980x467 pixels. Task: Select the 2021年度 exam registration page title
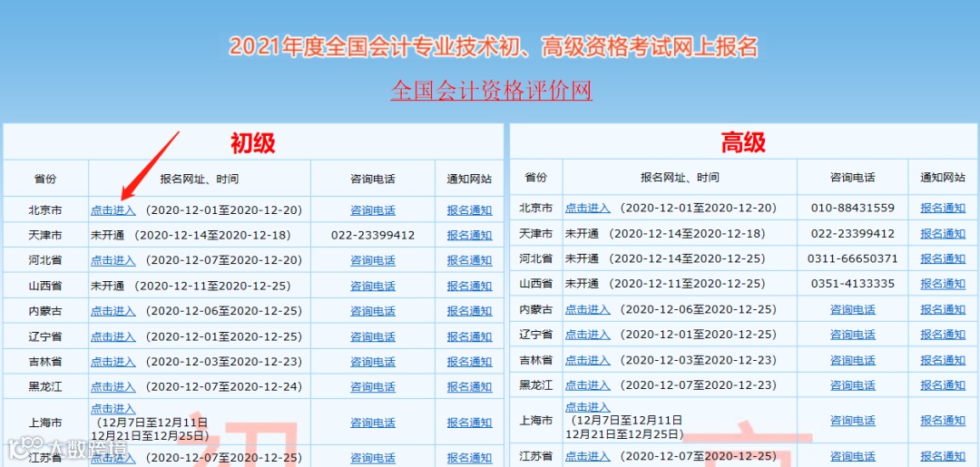pyautogui.click(x=493, y=47)
